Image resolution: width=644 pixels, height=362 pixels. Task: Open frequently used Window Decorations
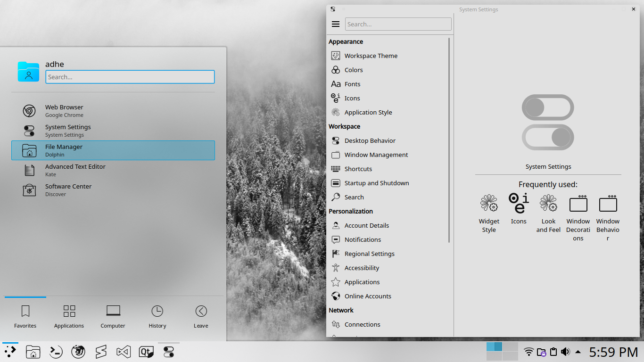coord(578,218)
